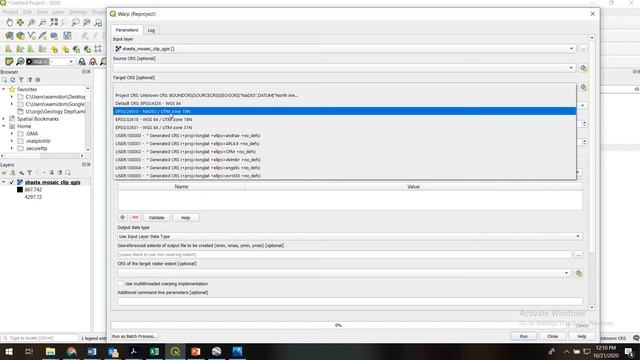
Task: Enable Use multithreaded warping implementation
Action: (120, 284)
